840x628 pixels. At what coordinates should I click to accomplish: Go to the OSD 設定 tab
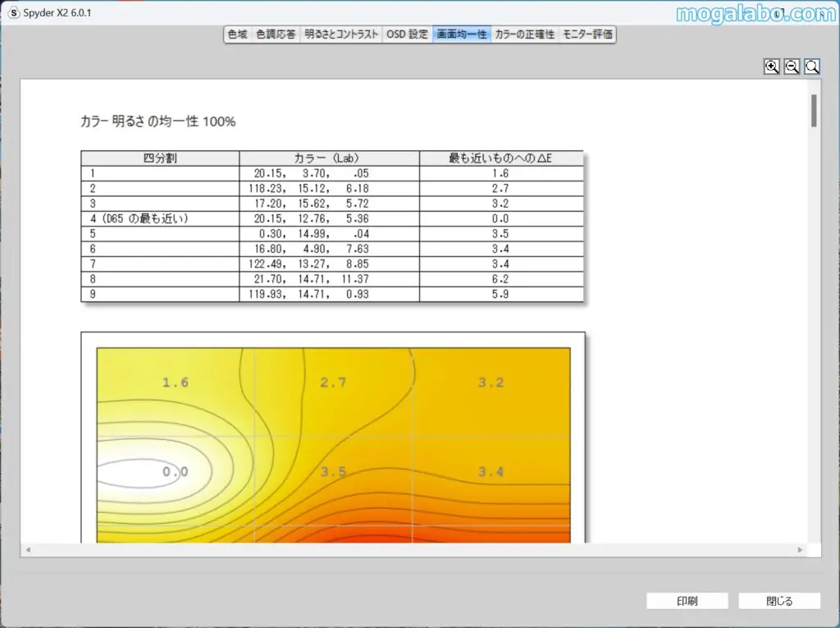click(407, 34)
